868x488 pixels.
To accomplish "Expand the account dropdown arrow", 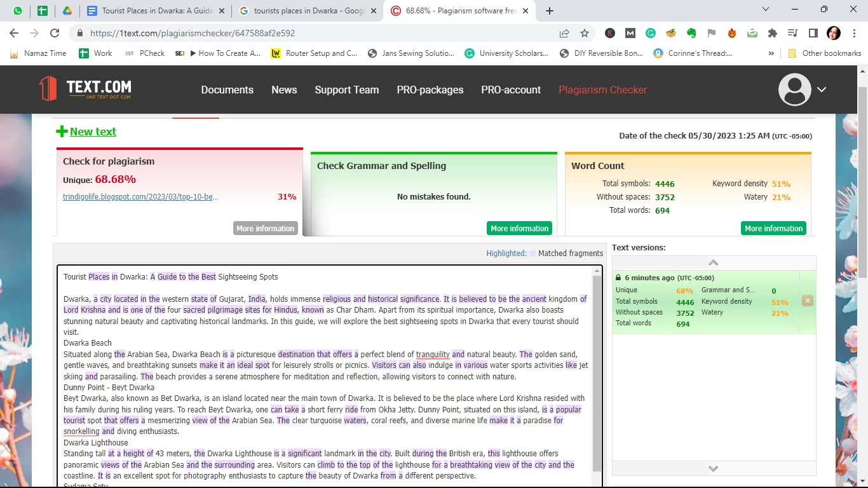I will click(x=822, y=90).
